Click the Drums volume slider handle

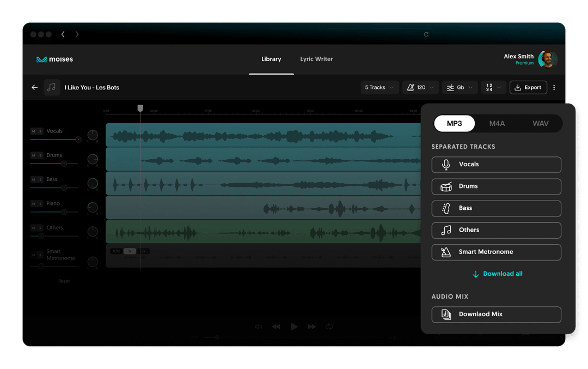tap(64, 164)
